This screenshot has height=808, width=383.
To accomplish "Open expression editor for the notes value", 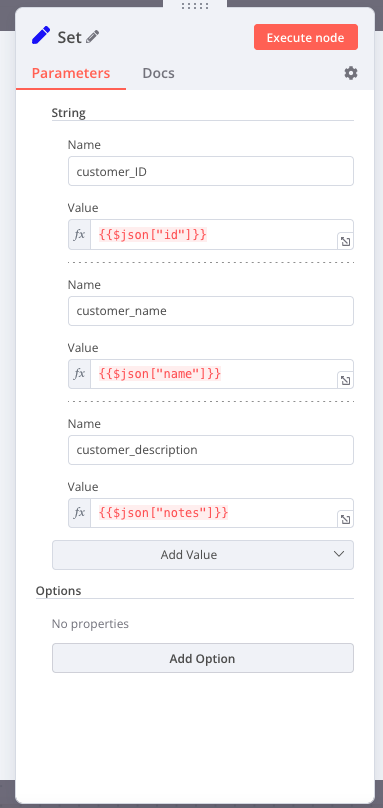I will [x=345, y=519].
